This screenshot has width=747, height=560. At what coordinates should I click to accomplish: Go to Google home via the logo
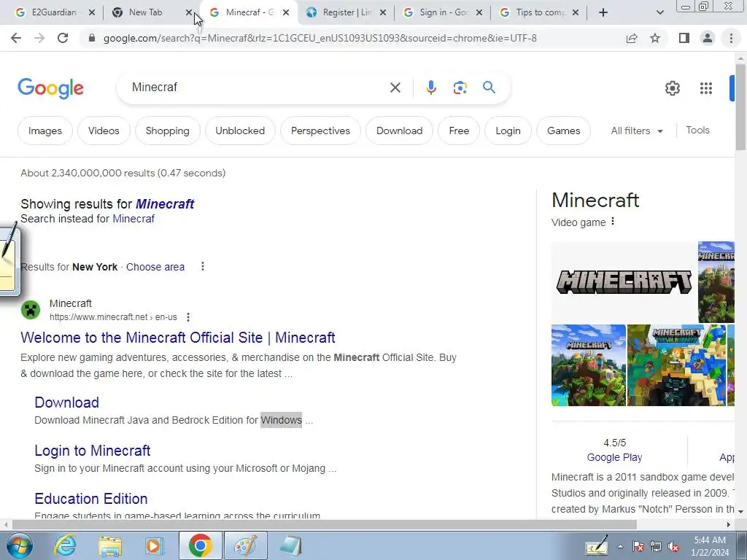tap(50, 88)
